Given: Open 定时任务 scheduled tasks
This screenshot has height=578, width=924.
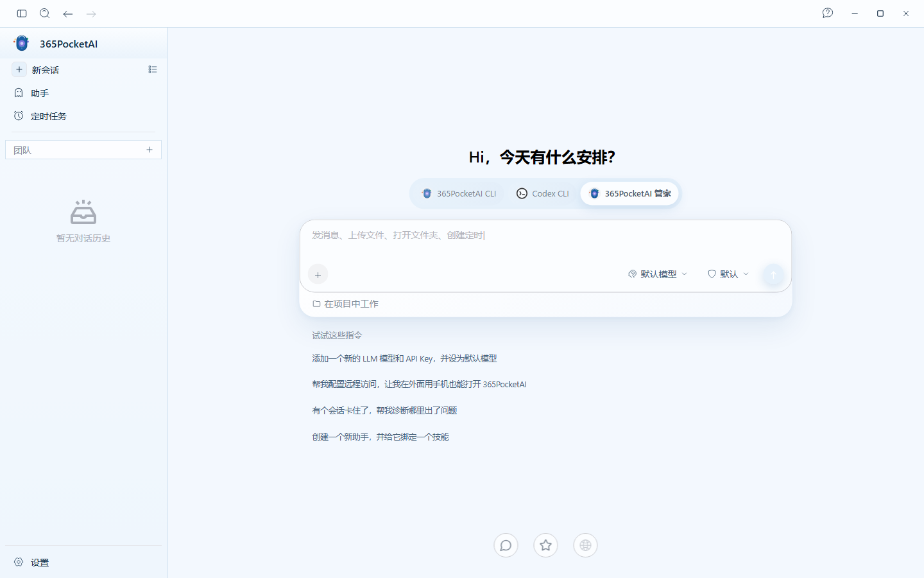Looking at the screenshot, I should 83,116.
